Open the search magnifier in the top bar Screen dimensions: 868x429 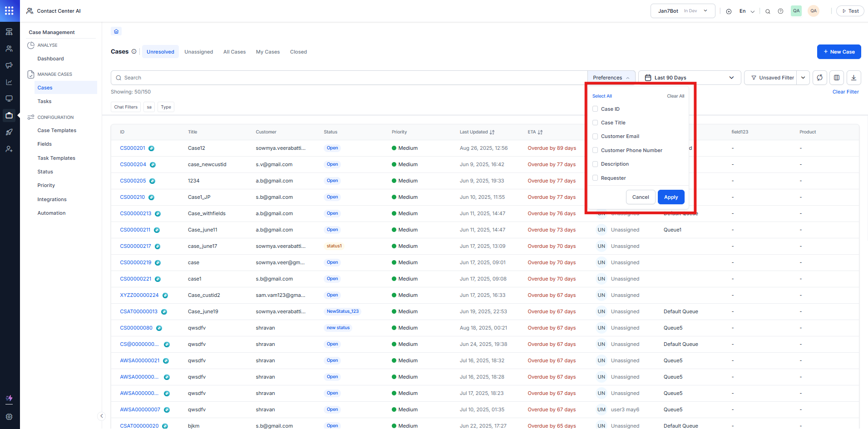coord(768,10)
